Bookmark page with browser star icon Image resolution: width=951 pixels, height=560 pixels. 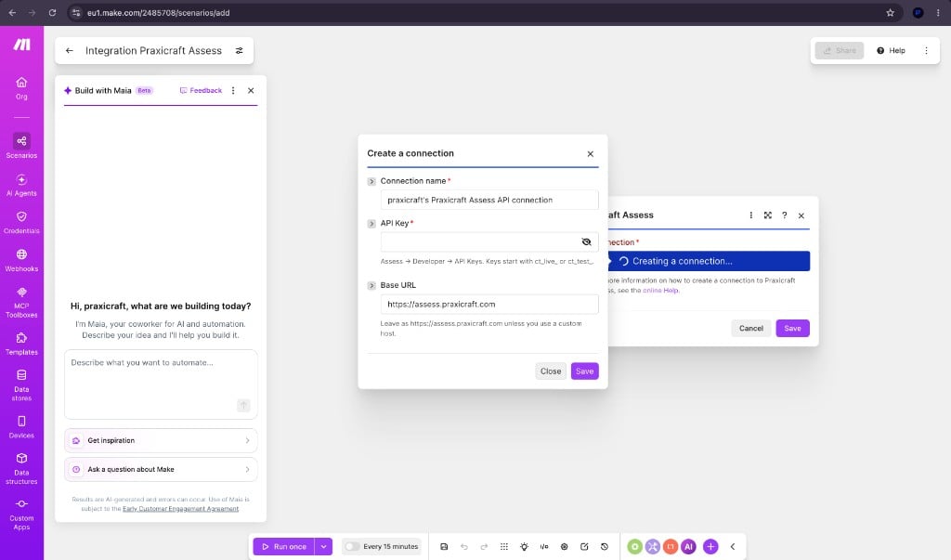click(891, 13)
